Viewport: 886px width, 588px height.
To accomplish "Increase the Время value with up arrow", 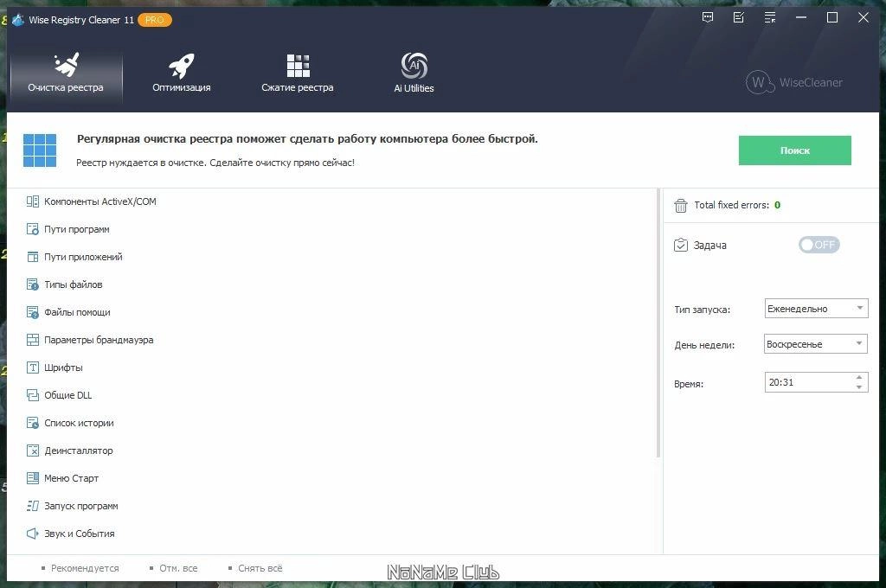I will click(x=859, y=377).
